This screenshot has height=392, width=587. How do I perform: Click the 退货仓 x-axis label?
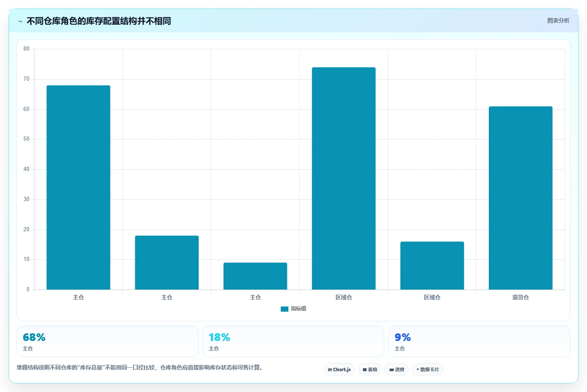coord(520,297)
